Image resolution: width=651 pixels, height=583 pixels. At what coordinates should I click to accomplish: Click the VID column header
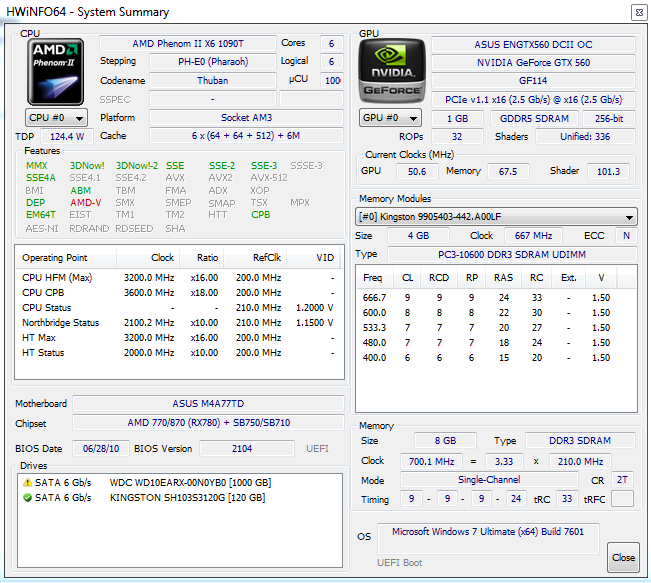[x=313, y=257]
